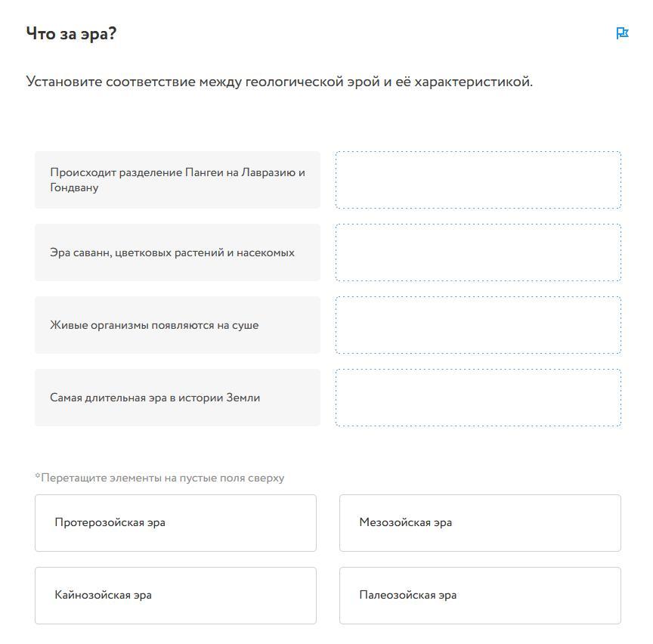This screenshot has height=644, width=653.
Task: Click the word характеристикой in the instruction
Action: coord(473,82)
